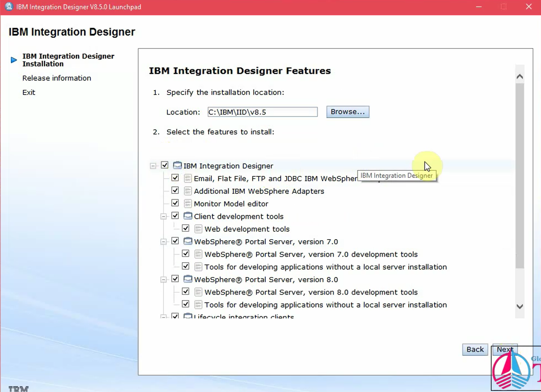Click the Browse button for installation location
541x392 pixels.
[x=347, y=111]
